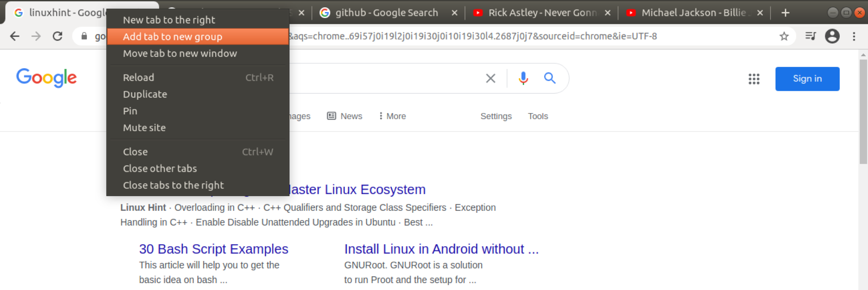
Task: Select 'Add tab to new group'
Action: point(172,37)
